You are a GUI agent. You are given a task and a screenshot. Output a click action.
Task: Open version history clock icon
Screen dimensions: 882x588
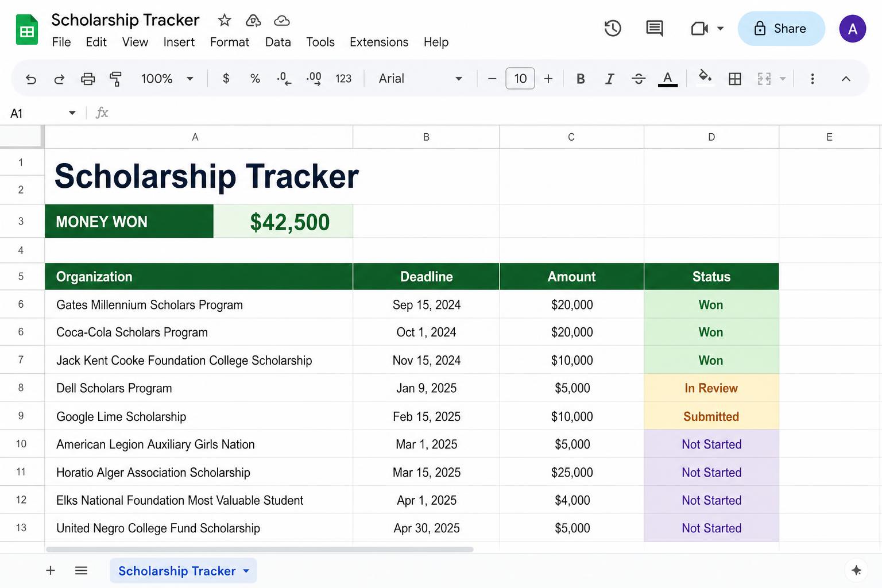(613, 28)
